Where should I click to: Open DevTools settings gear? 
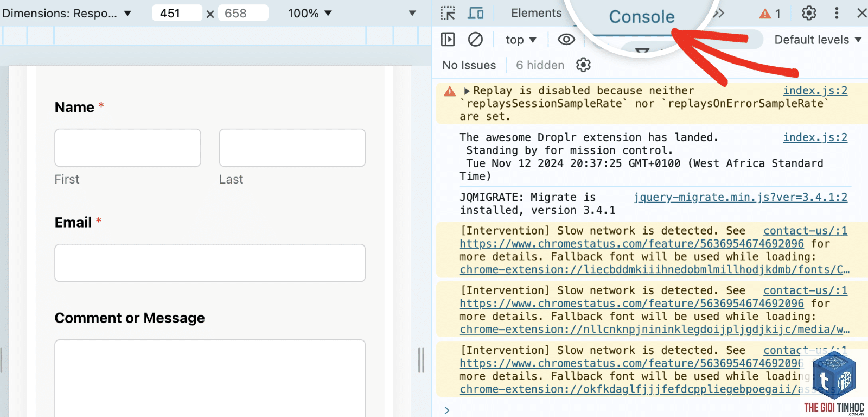pos(809,13)
